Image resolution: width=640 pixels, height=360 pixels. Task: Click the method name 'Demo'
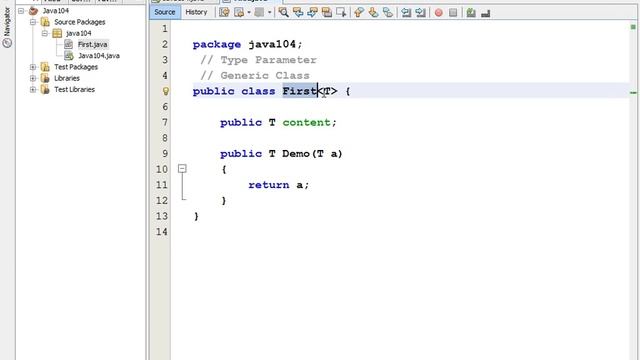[x=296, y=153]
